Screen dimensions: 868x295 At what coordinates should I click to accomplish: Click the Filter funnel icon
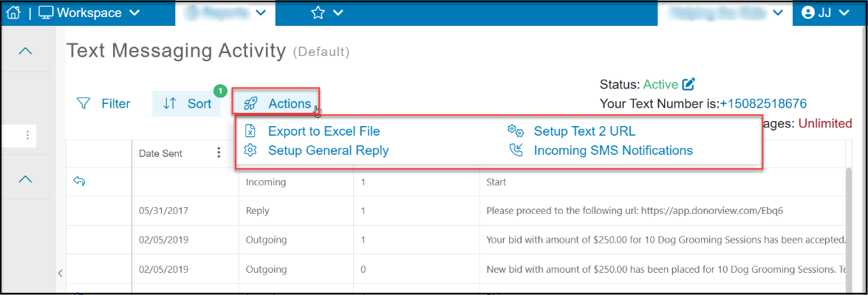(83, 103)
